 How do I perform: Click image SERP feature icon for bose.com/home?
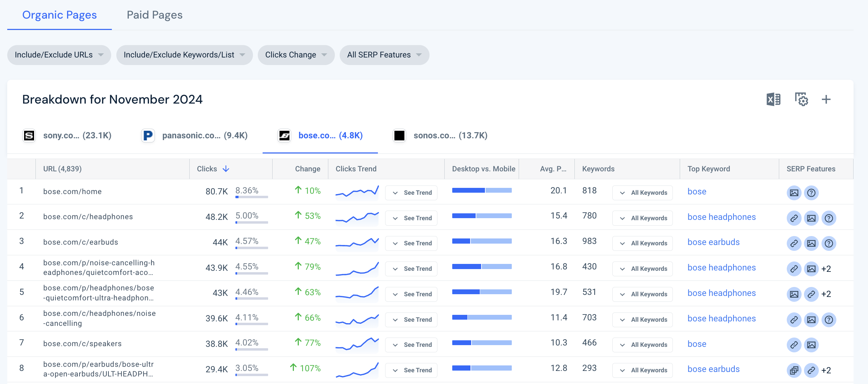click(794, 193)
